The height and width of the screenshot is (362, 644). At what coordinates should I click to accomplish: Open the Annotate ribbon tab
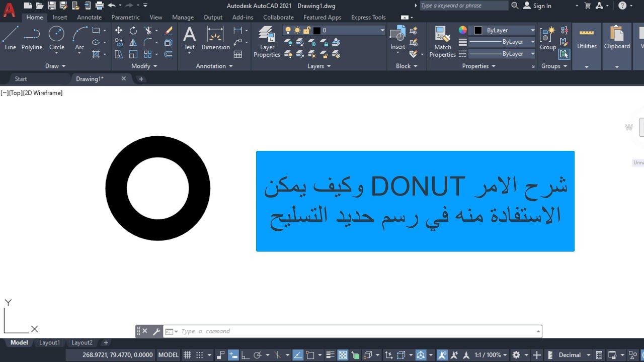click(x=89, y=17)
